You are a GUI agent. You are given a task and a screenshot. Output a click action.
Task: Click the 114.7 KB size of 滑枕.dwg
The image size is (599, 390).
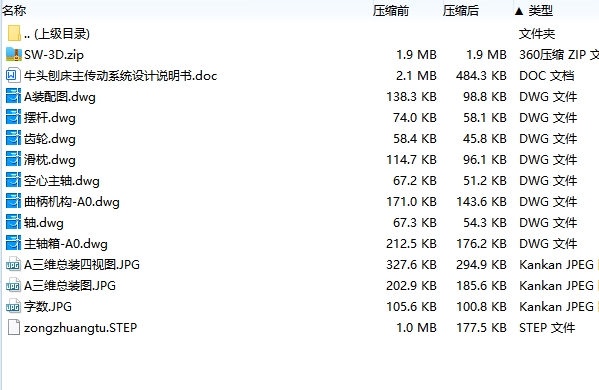pyautogui.click(x=411, y=160)
